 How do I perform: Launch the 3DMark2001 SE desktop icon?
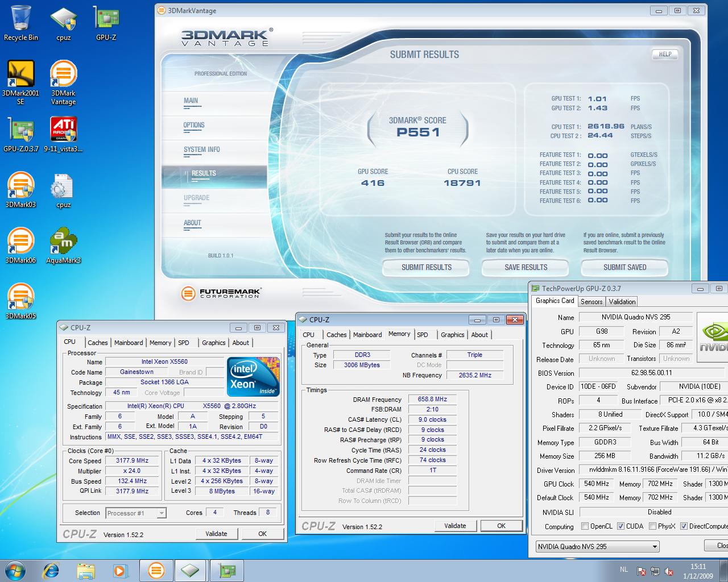[x=20, y=83]
